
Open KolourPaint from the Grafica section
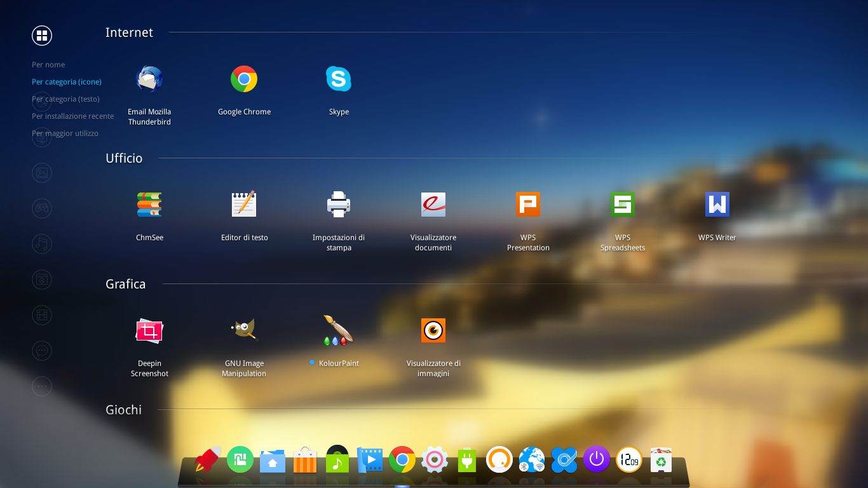tap(338, 330)
